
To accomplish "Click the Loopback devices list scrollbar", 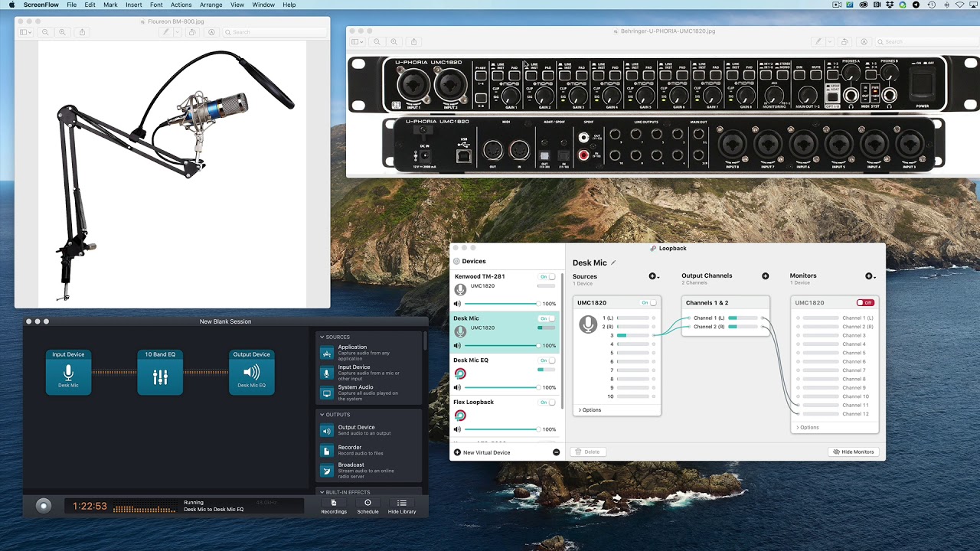I will pyautogui.click(x=563, y=341).
